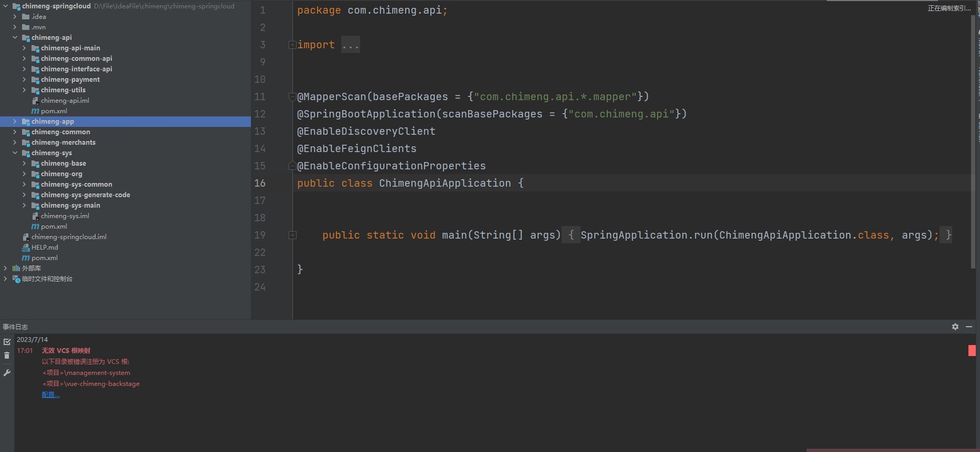Click the red error marker in event log
The image size is (980, 452).
click(x=972, y=350)
